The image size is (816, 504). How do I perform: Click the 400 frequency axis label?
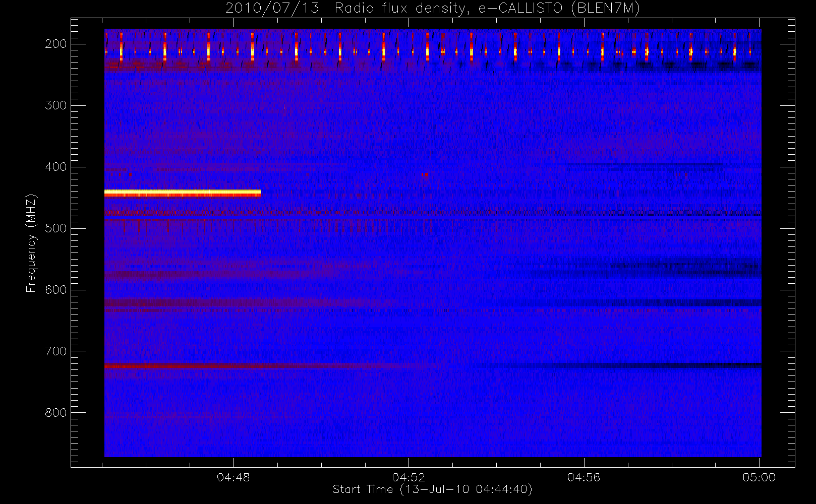[x=55, y=167]
